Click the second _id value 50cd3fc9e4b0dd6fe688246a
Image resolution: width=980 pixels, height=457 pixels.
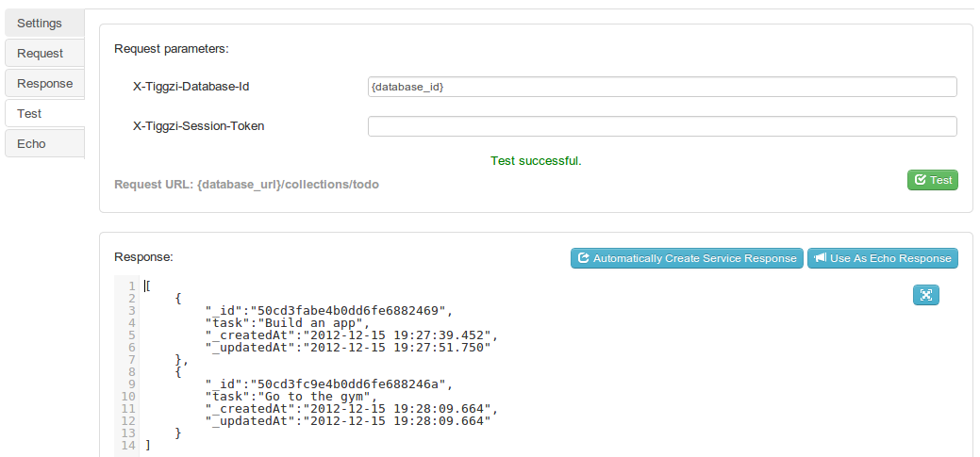point(349,384)
